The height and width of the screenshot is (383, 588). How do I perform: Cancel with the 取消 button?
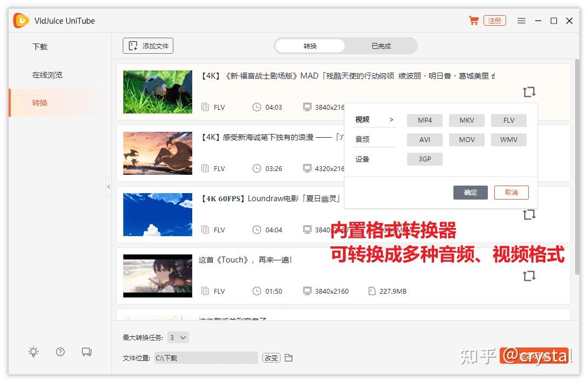coord(511,193)
